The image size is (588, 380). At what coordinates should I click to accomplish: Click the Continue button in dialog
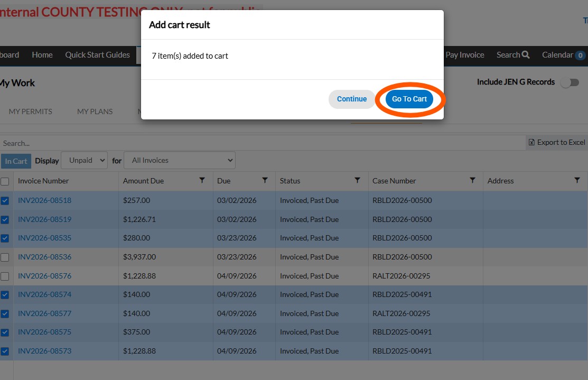[x=351, y=99]
